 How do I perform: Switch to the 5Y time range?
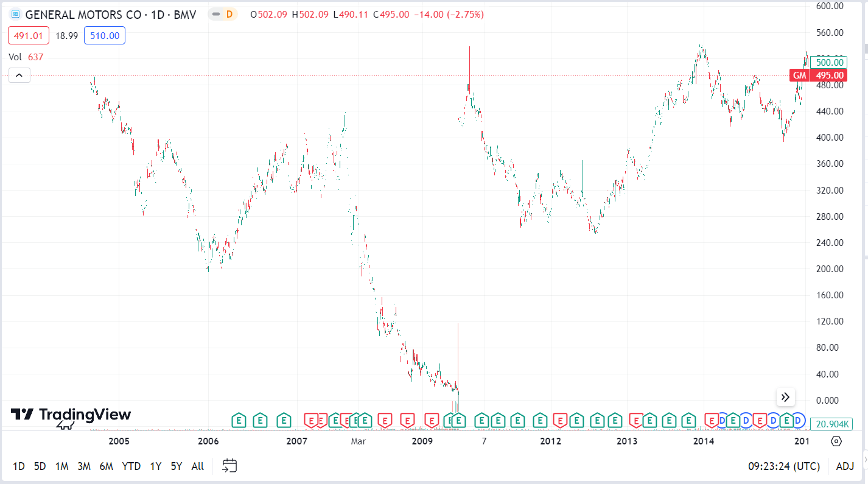[177, 466]
